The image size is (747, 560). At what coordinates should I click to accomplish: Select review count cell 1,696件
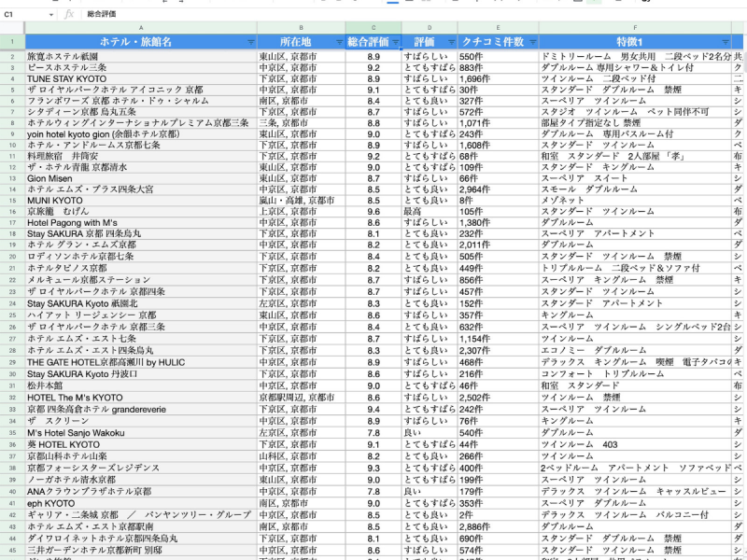pyautogui.click(x=498, y=79)
